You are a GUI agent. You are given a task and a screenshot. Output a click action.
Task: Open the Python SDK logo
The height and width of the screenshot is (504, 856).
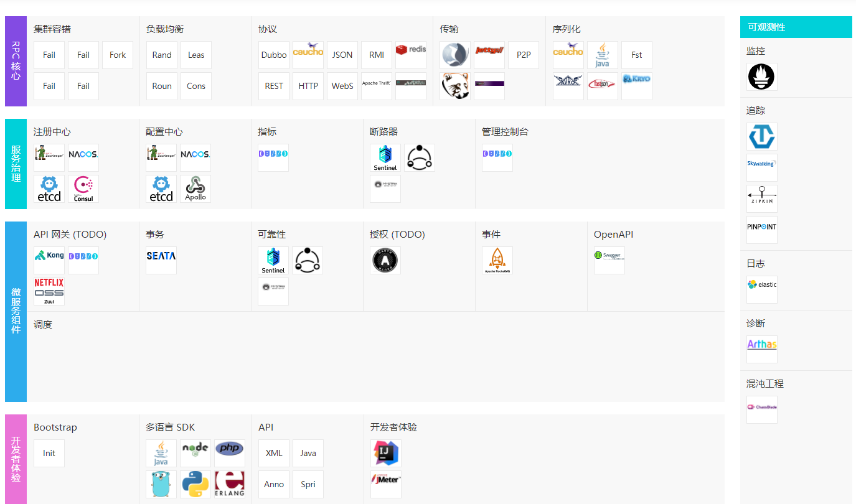tap(195, 484)
